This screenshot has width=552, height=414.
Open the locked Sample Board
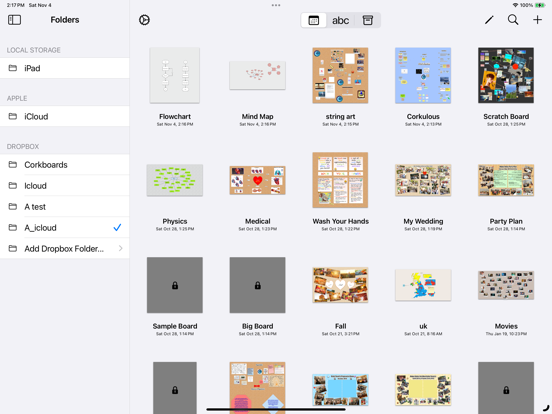pyautogui.click(x=175, y=285)
